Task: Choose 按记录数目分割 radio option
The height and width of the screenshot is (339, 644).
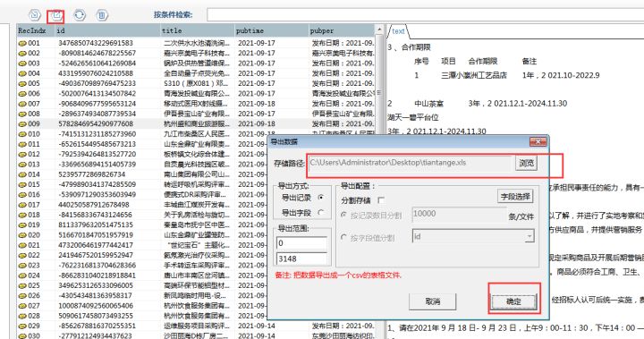Action: point(343,215)
